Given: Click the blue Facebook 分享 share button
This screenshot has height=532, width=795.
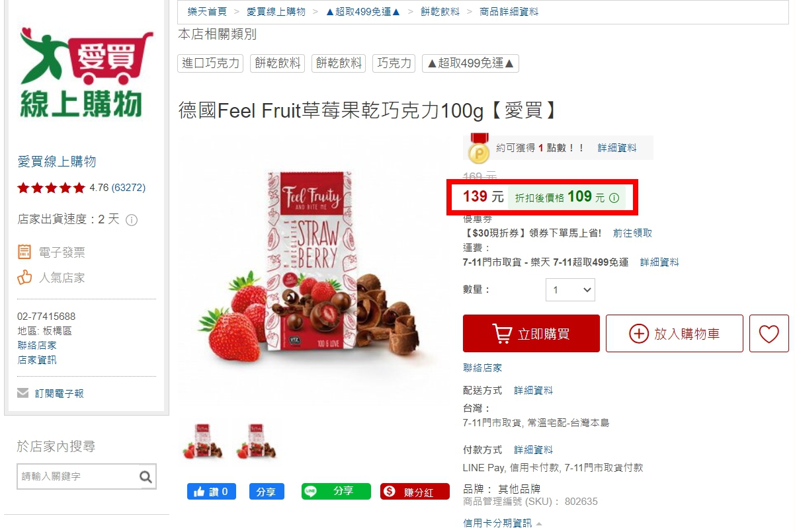Looking at the screenshot, I should tap(267, 492).
